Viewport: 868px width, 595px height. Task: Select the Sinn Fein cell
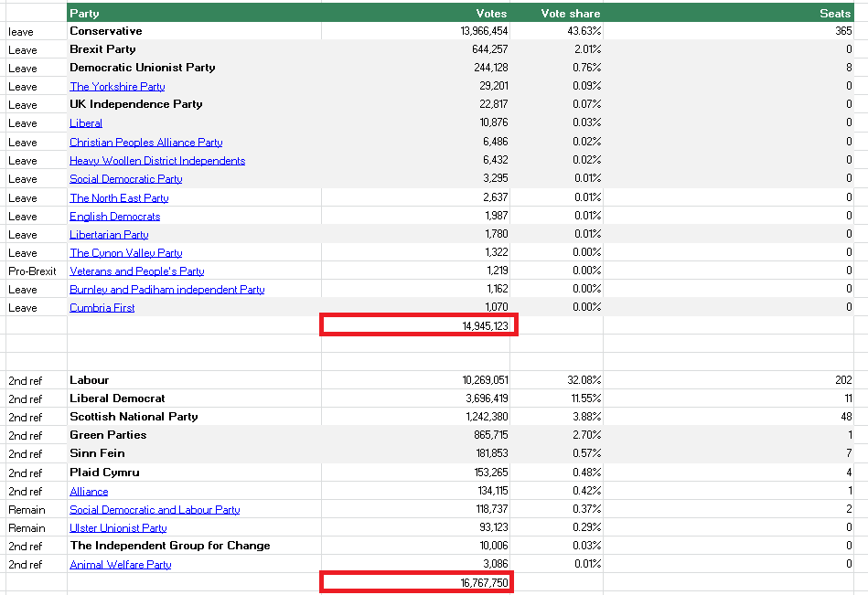pyautogui.click(x=194, y=453)
